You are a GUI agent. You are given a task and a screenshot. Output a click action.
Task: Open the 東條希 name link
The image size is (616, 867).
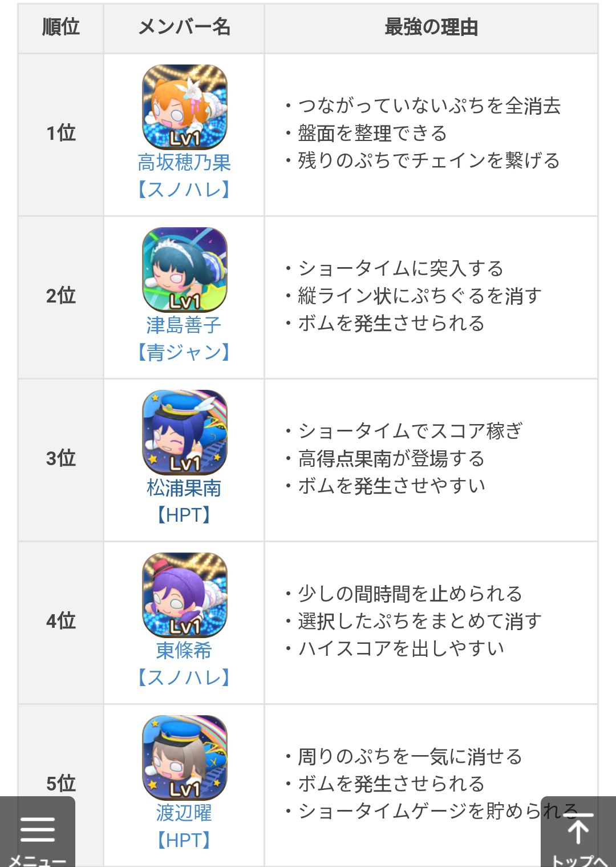[x=184, y=650]
